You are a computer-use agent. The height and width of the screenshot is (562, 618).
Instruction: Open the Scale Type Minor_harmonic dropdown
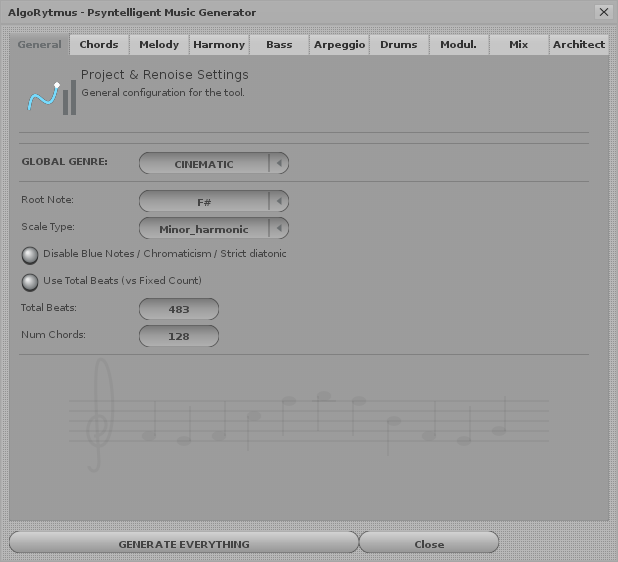pyautogui.click(x=280, y=228)
